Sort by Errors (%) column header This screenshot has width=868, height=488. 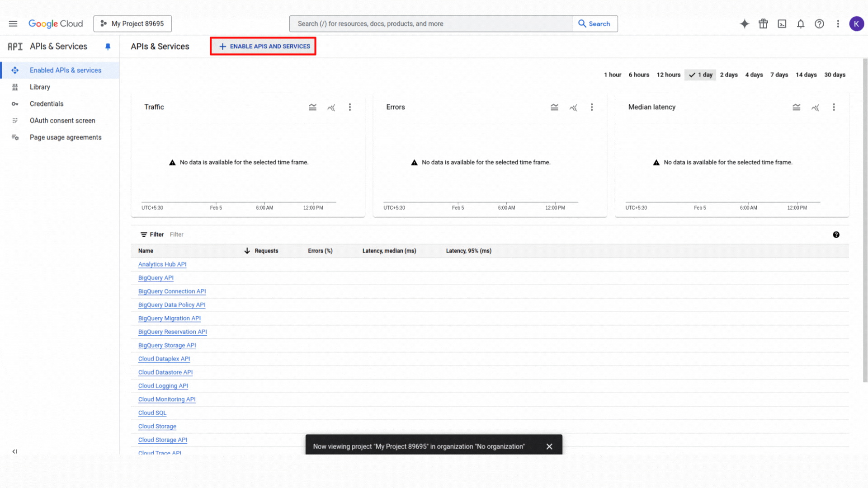(320, 251)
